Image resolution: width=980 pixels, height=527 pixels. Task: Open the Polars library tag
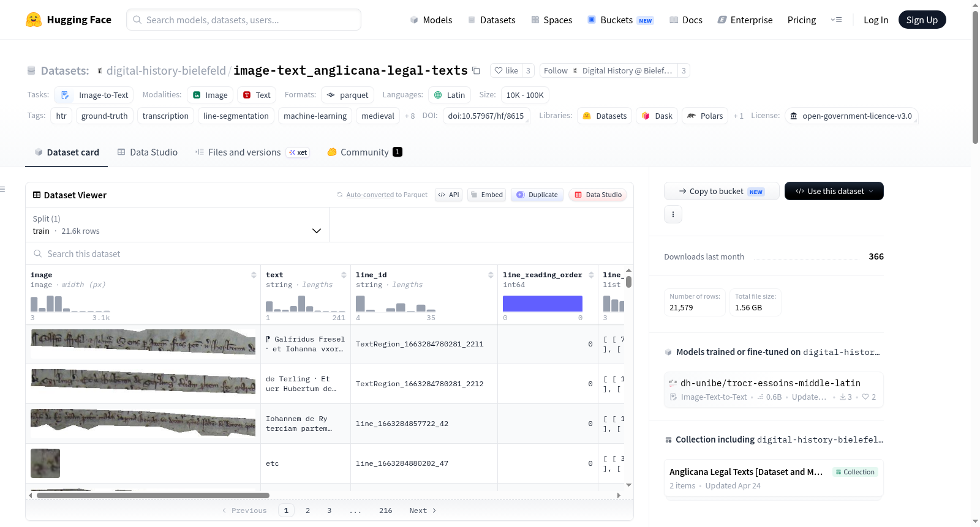click(x=705, y=116)
